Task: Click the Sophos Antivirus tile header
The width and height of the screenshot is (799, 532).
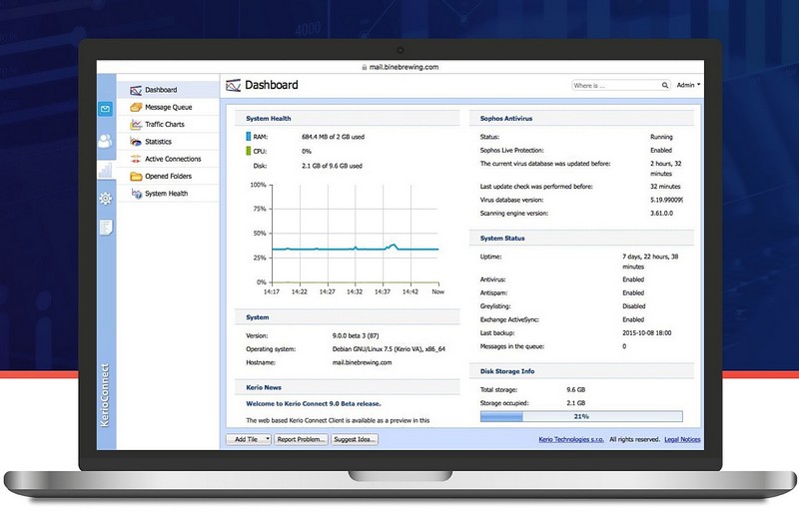Action: (581, 118)
